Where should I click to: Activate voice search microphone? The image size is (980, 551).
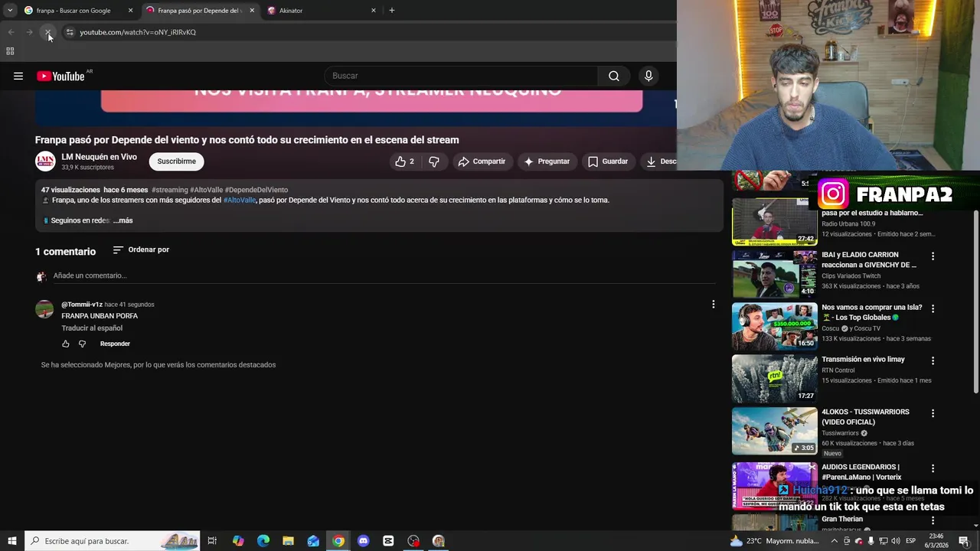click(x=648, y=76)
